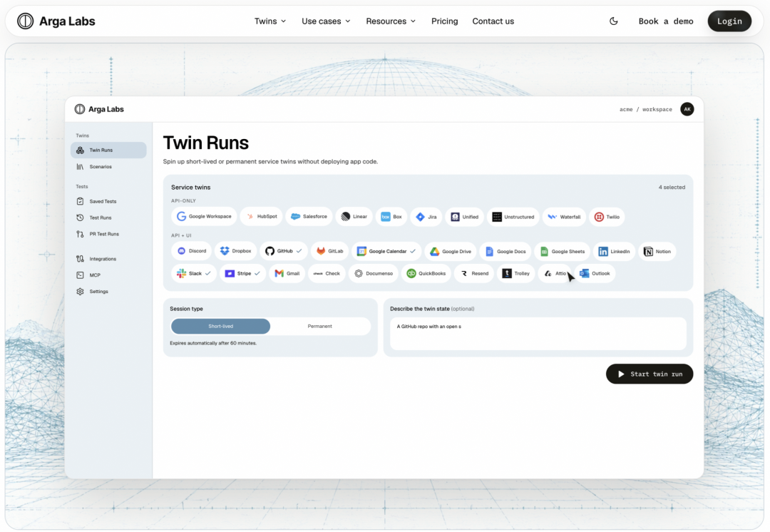The width and height of the screenshot is (770, 532).
Task: Click the Box logo icon
Action: click(386, 217)
